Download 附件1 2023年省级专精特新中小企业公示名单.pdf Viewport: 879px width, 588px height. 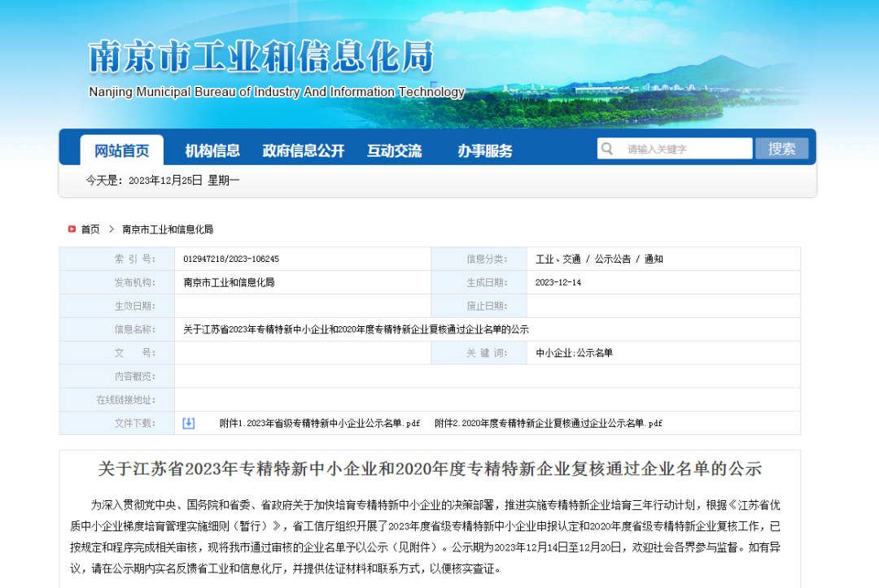[320, 423]
